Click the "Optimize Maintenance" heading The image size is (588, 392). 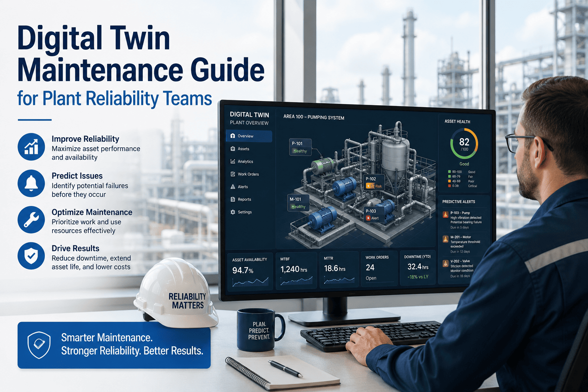92,212
